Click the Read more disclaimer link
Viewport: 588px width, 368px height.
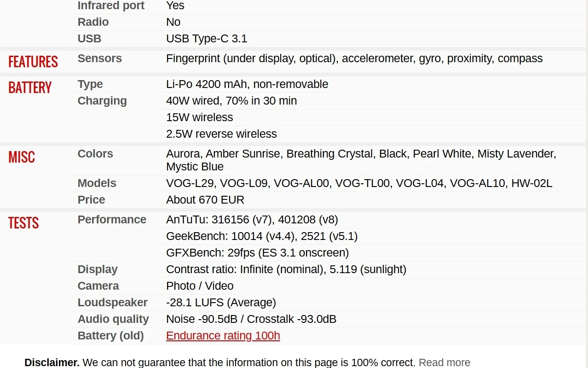point(444,362)
